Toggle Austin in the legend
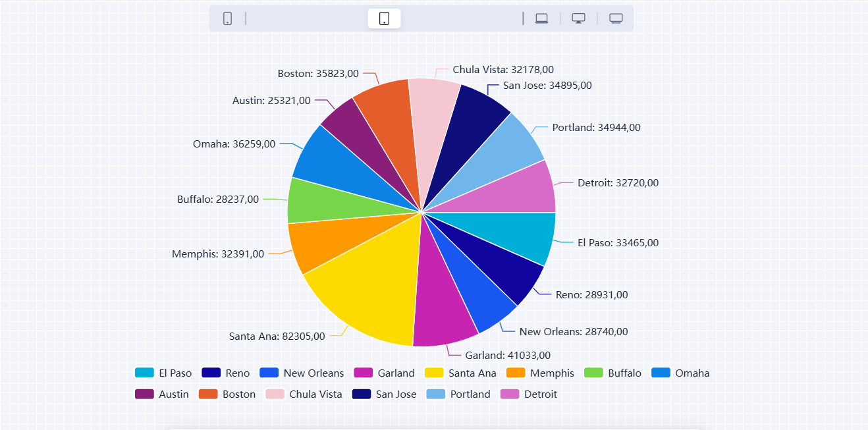 click(x=162, y=394)
